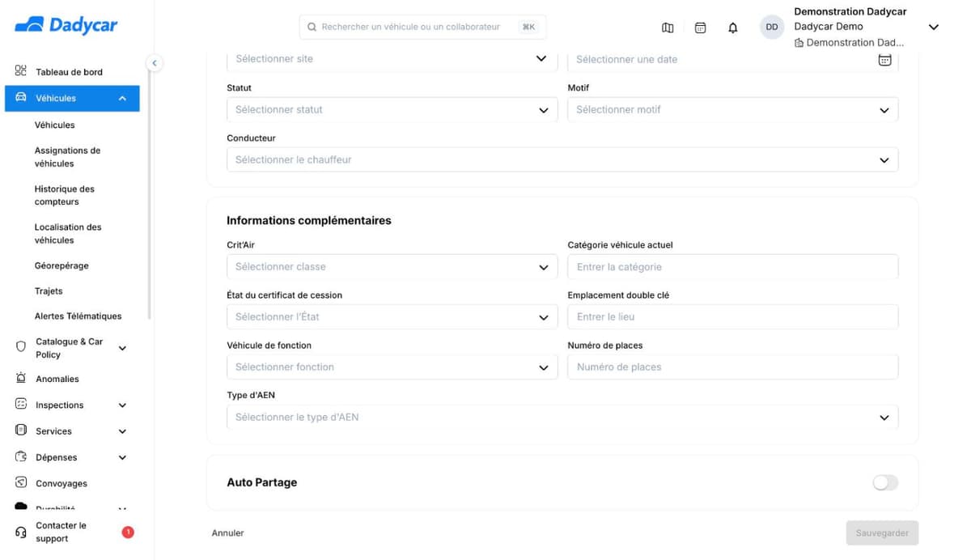Image resolution: width=971 pixels, height=560 pixels.
Task: Open Assignations de véhicules submenu item
Action: pyautogui.click(x=67, y=157)
